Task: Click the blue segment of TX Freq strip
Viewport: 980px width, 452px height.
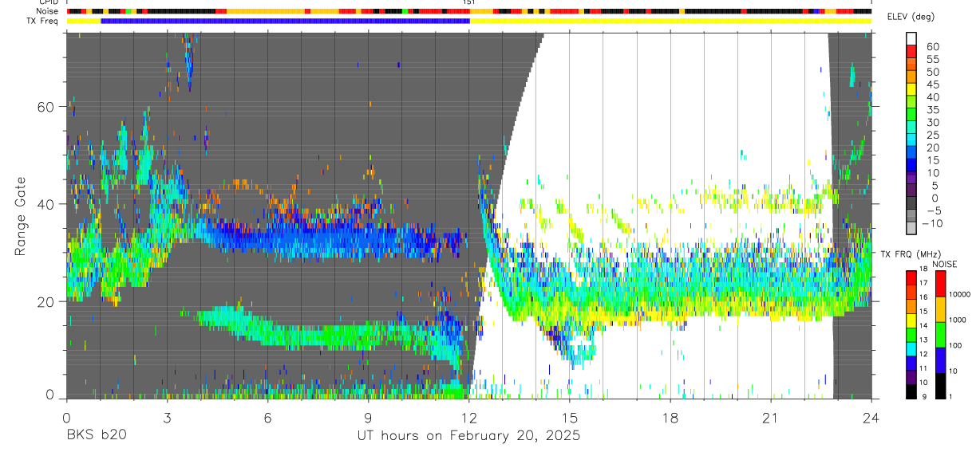Action: pyautogui.click(x=285, y=21)
